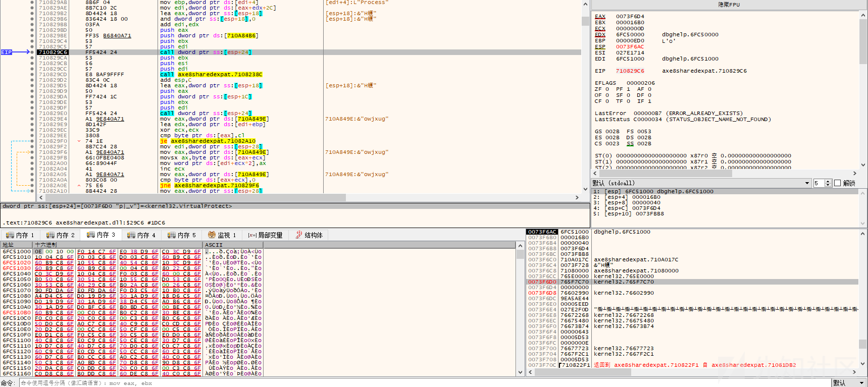Click registers panel scroll-right arrow
The image size is (868, 387).
pos(854,173)
